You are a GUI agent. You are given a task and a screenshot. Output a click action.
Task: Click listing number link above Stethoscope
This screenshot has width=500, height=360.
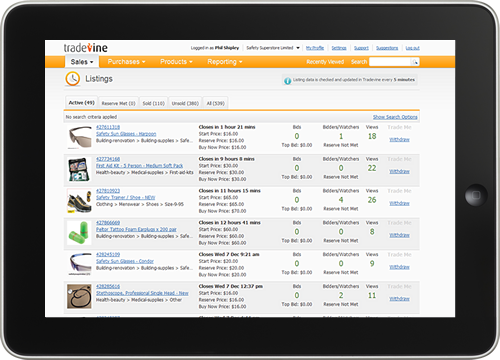click(108, 286)
